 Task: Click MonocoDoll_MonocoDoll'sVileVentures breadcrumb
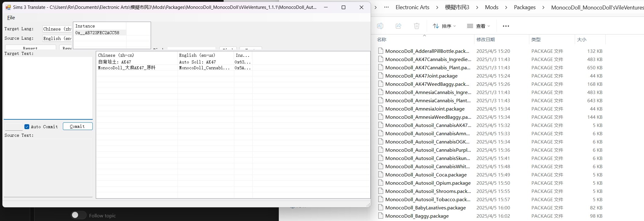click(597, 7)
